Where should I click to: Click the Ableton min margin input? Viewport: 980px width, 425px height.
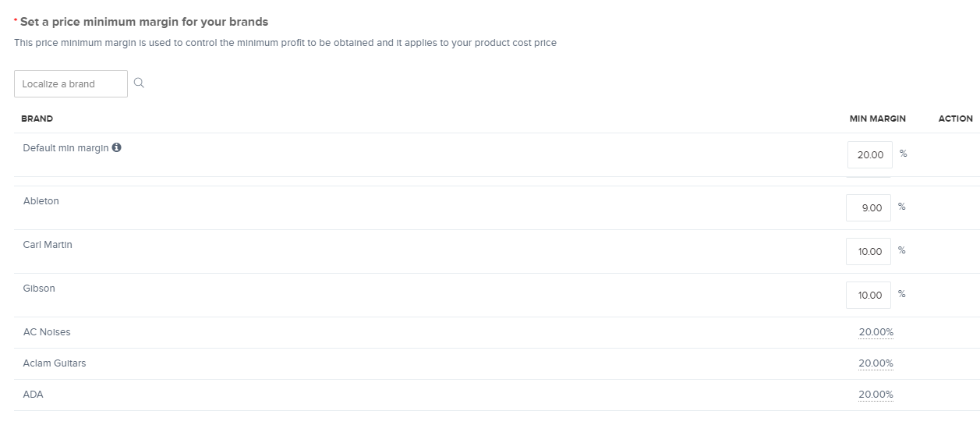(x=869, y=207)
